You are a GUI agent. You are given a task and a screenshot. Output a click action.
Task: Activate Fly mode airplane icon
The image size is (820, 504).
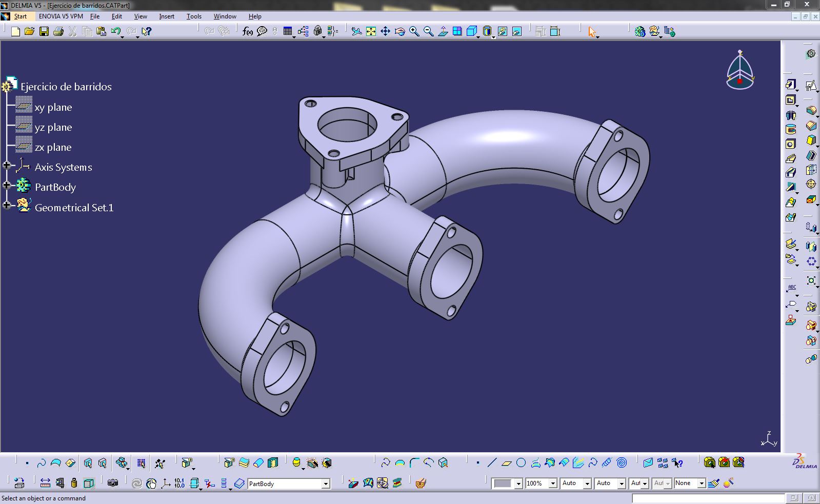point(356,31)
